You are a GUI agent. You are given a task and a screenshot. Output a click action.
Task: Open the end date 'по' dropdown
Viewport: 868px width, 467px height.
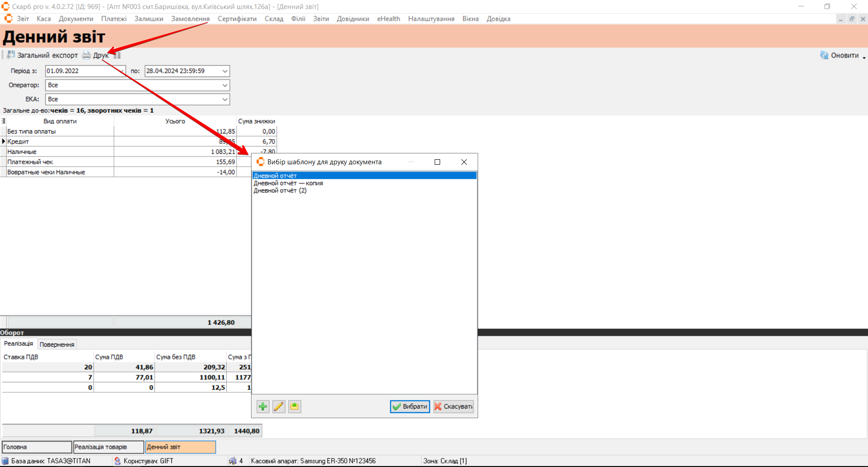click(225, 71)
